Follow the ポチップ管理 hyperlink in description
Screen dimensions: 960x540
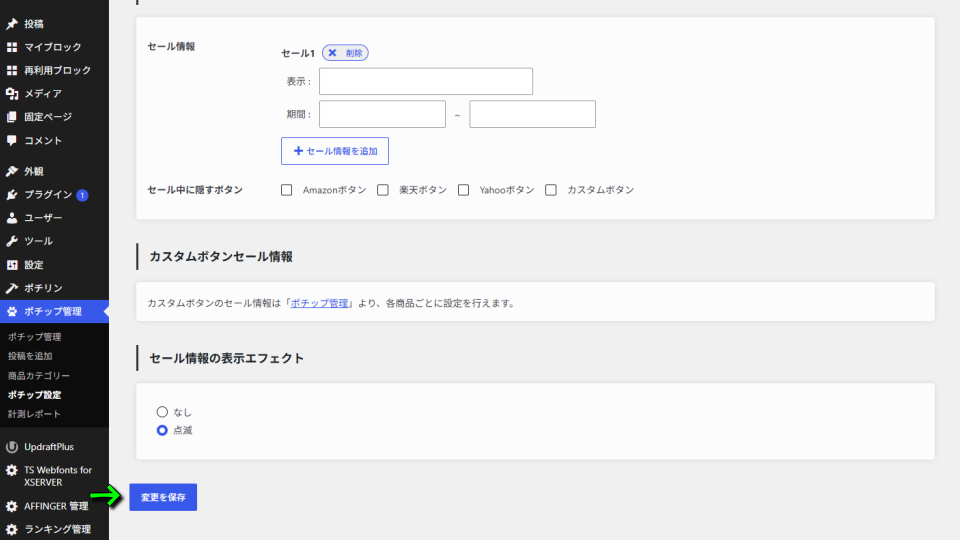coord(319,303)
